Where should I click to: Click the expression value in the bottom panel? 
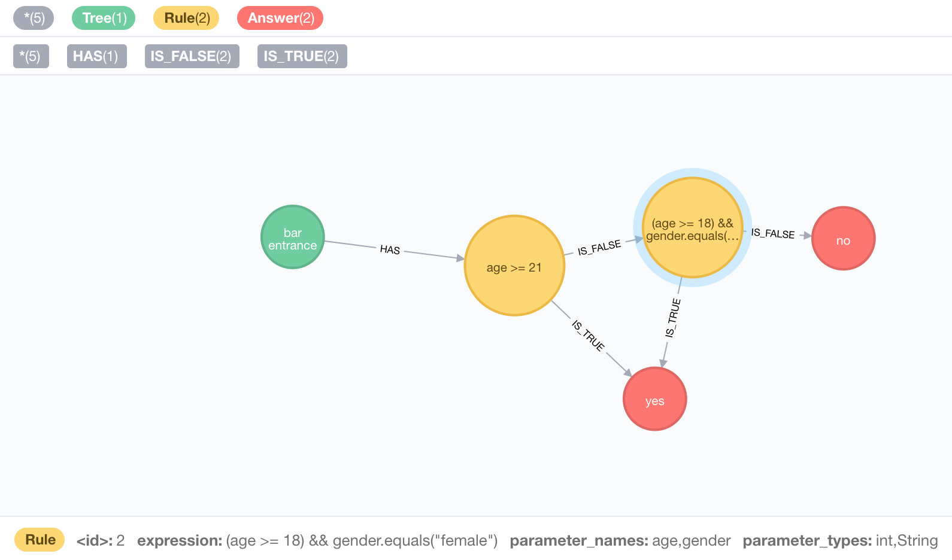coord(361,540)
